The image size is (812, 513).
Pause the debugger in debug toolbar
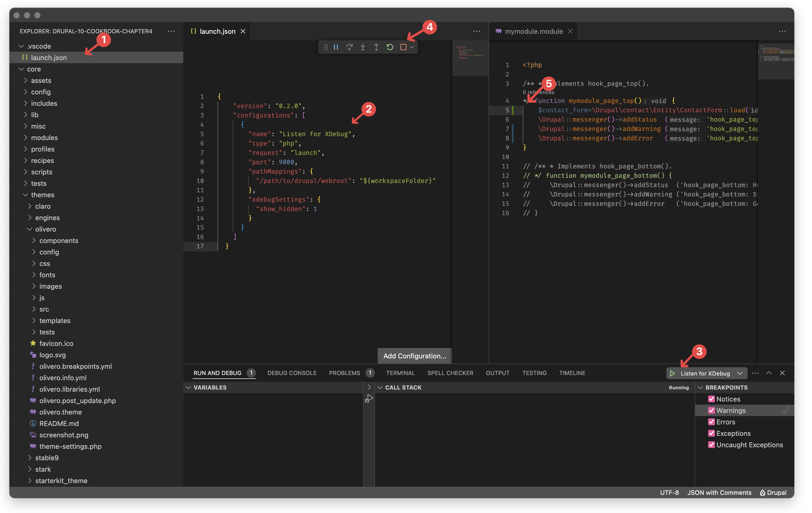coord(336,47)
